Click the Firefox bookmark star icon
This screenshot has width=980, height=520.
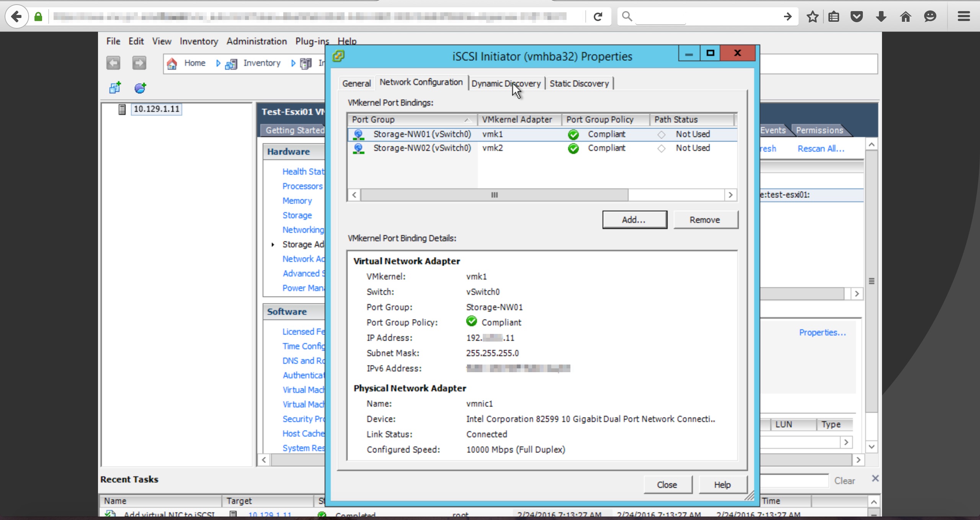pyautogui.click(x=812, y=16)
